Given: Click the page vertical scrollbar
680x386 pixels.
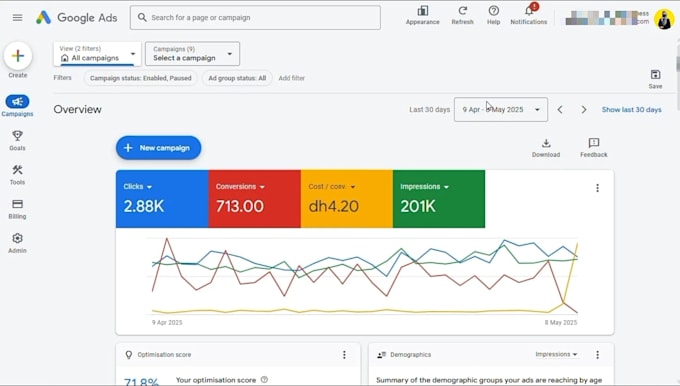Looking at the screenshot, I should point(677,74).
